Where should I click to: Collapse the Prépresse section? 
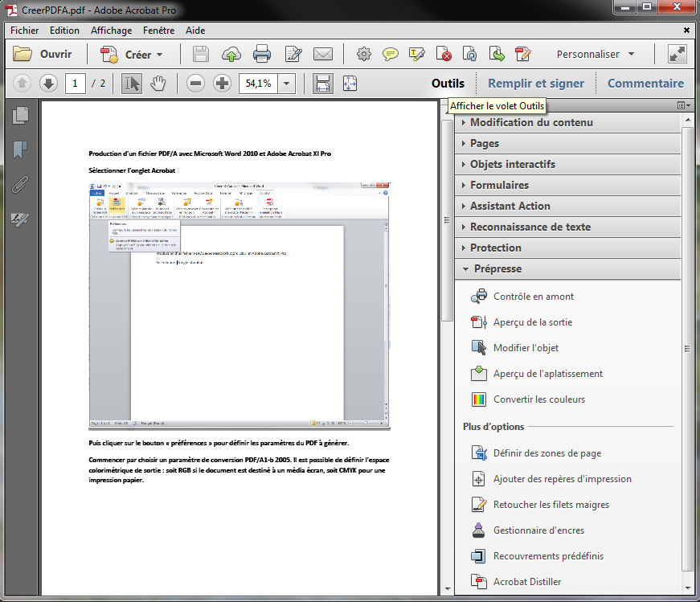pyautogui.click(x=497, y=268)
